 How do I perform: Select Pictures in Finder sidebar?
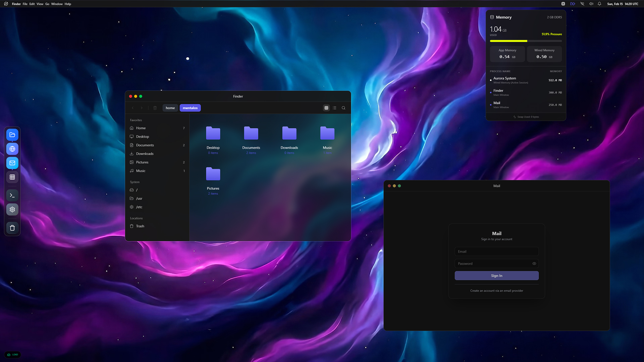(157, 162)
